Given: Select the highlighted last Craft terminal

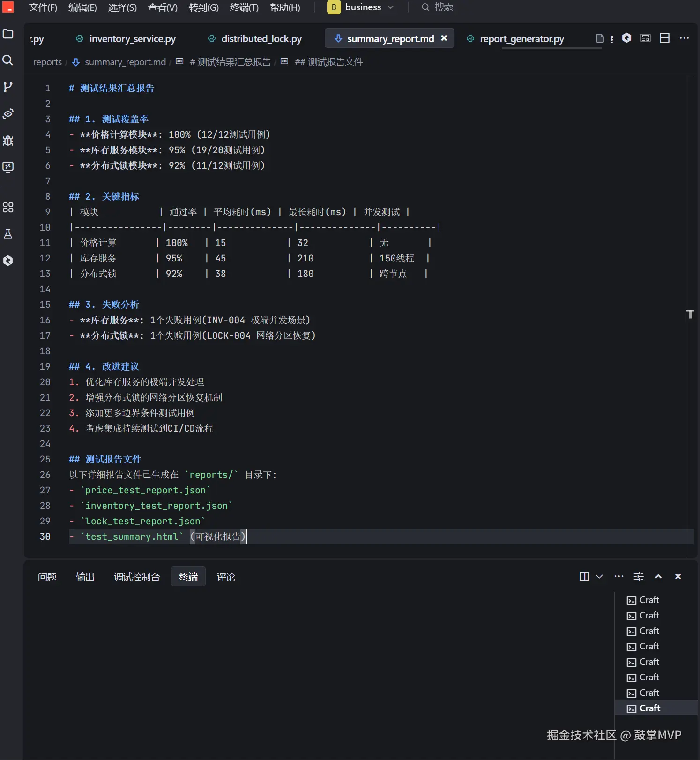Looking at the screenshot, I should [x=656, y=708].
